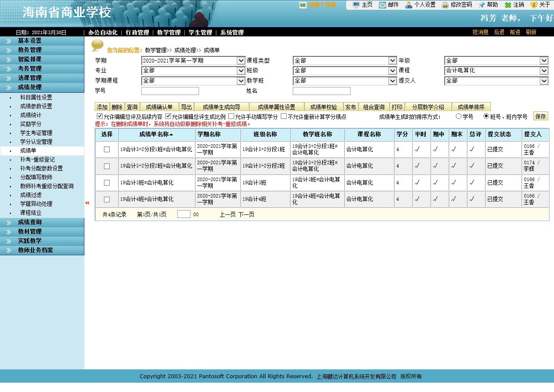This screenshot has width=554, height=392.
Task: Click the 删除 button
Action: [x=117, y=107]
